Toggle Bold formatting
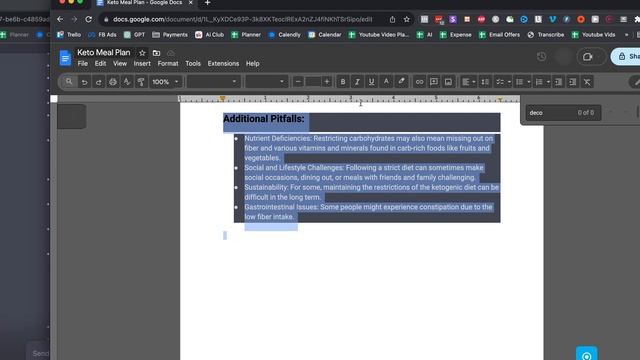This screenshot has height=360, width=640. click(x=343, y=82)
